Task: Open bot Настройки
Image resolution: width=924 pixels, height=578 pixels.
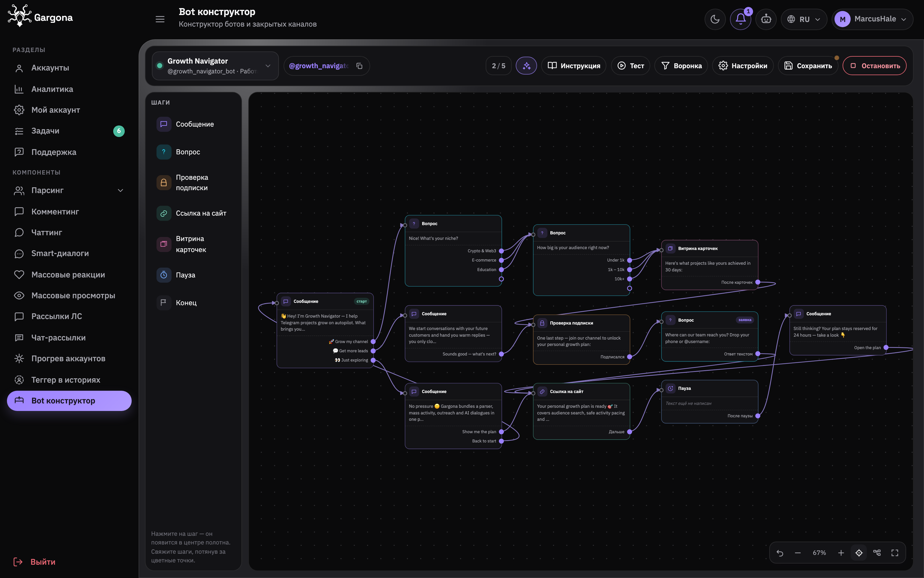Action: point(743,66)
